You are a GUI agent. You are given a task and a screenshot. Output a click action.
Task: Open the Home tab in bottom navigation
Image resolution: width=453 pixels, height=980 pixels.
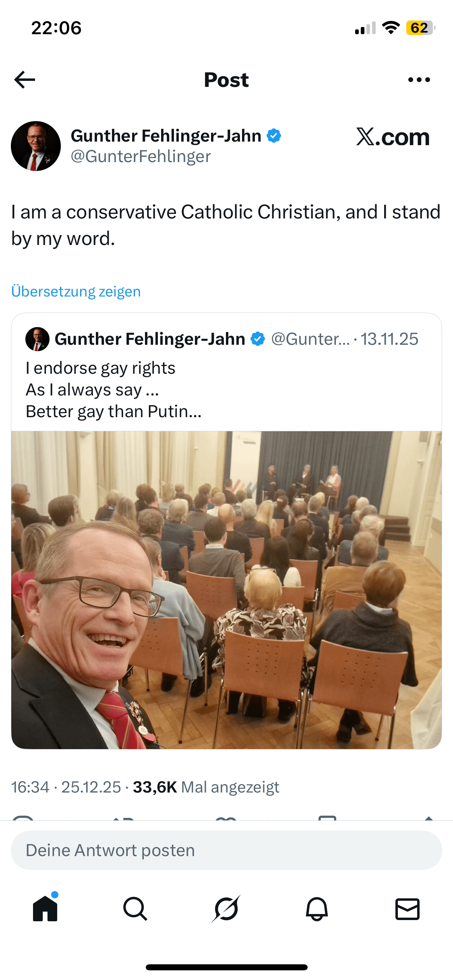tap(45, 909)
